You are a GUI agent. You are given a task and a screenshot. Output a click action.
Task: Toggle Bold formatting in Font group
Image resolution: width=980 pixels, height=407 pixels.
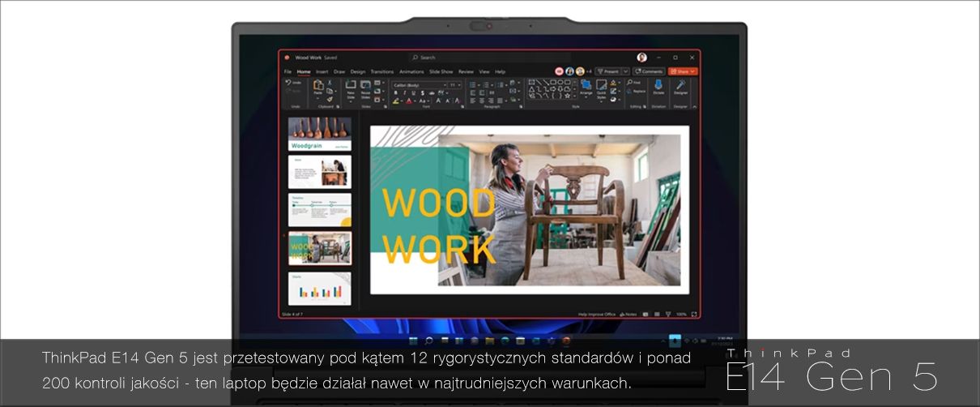coord(395,92)
